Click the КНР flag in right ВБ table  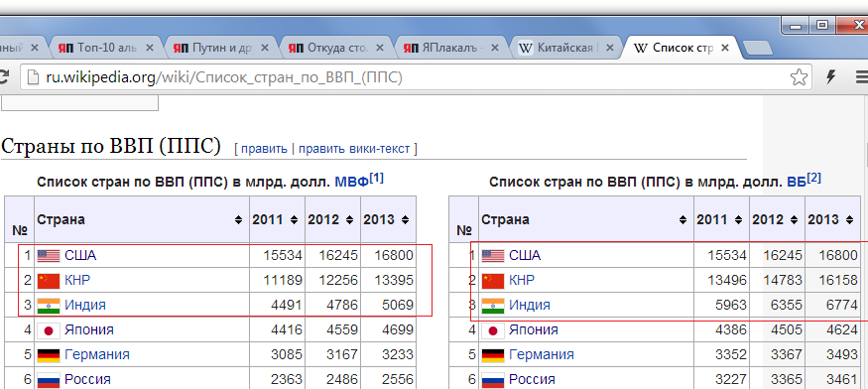pyautogui.click(x=493, y=281)
